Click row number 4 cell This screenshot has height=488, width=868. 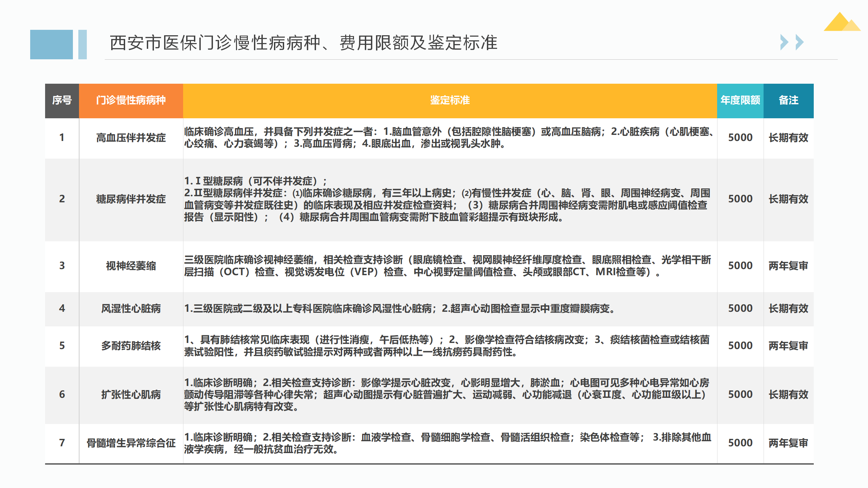click(x=62, y=308)
